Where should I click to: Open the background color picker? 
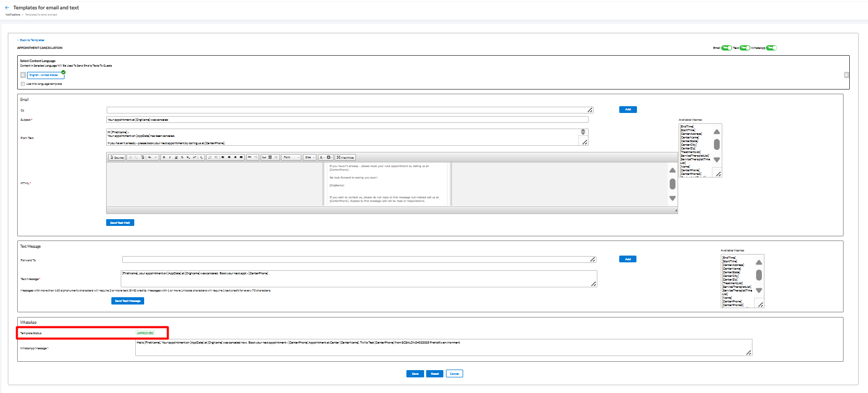[x=329, y=157]
